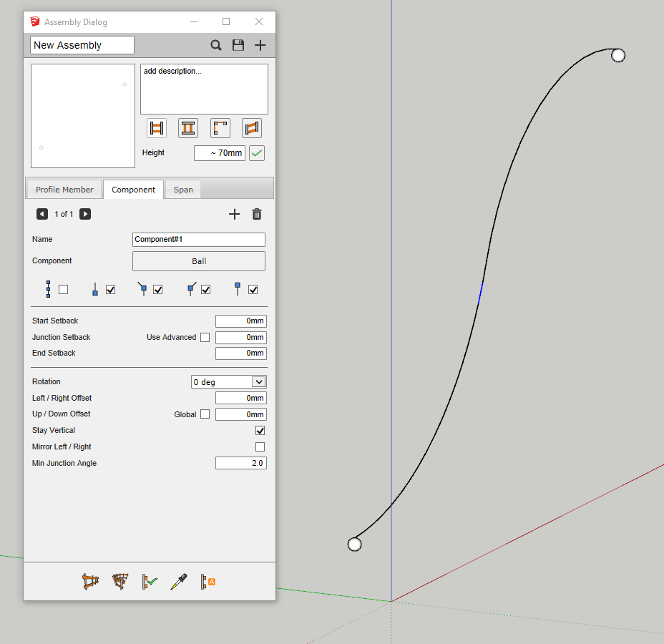Click the Min Junction Angle label
The width and height of the screenshot is (664, 644).
(x=64, y=464)
